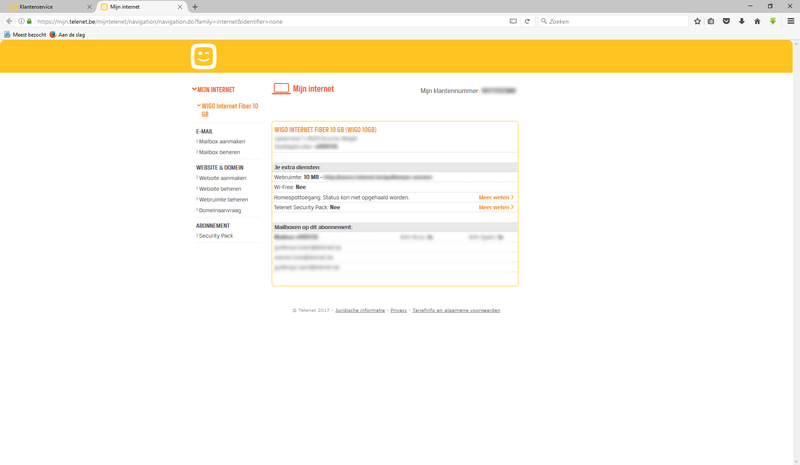Open Tariefinfo en algemene voorwaarden link
The height and width of the screenshot is (465, 800).
point(456,310)
